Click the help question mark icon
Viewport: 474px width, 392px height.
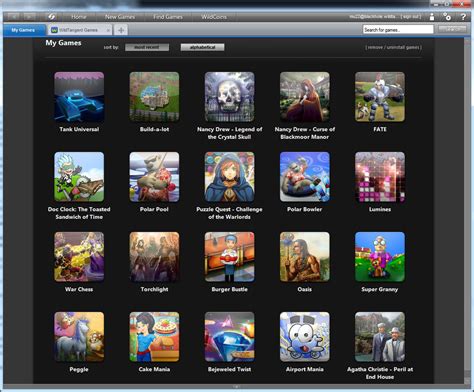pos(463,17)
